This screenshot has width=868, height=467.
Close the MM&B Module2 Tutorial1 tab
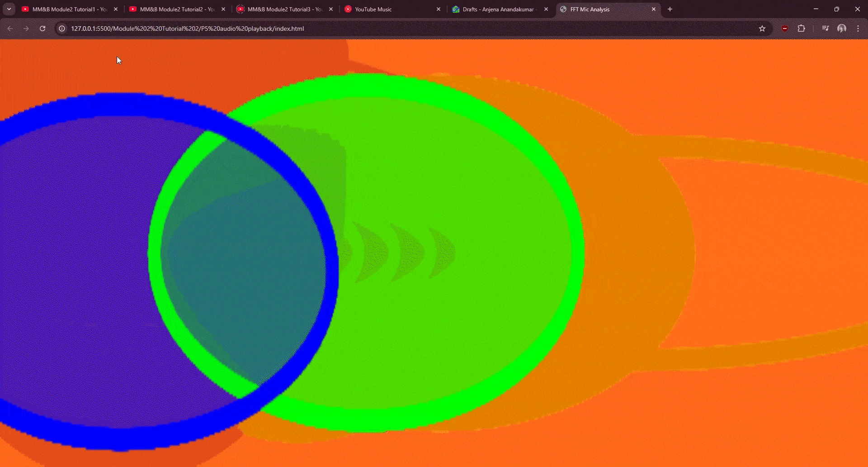[x=116, y=9]
